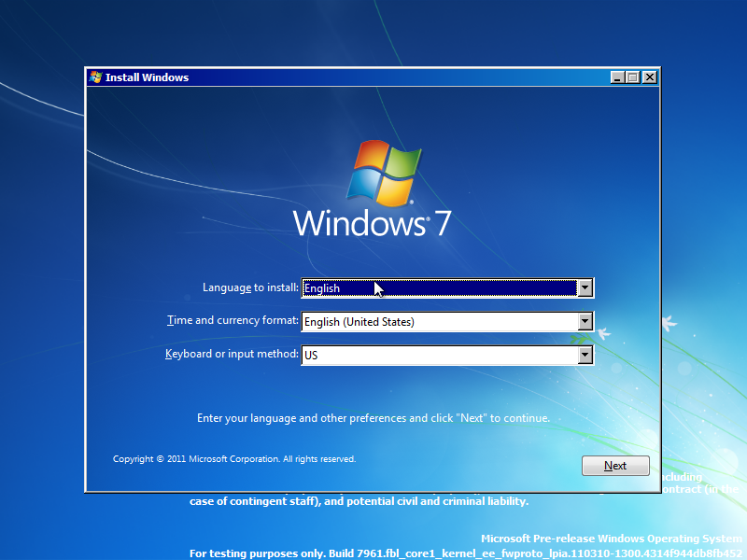Click the "Install Windows" title text
Screen dimensions: 747x560
click(x=147, y=77)
